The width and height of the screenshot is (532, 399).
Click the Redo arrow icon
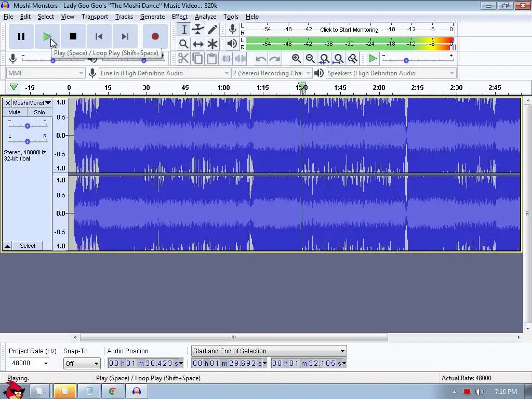275,59
